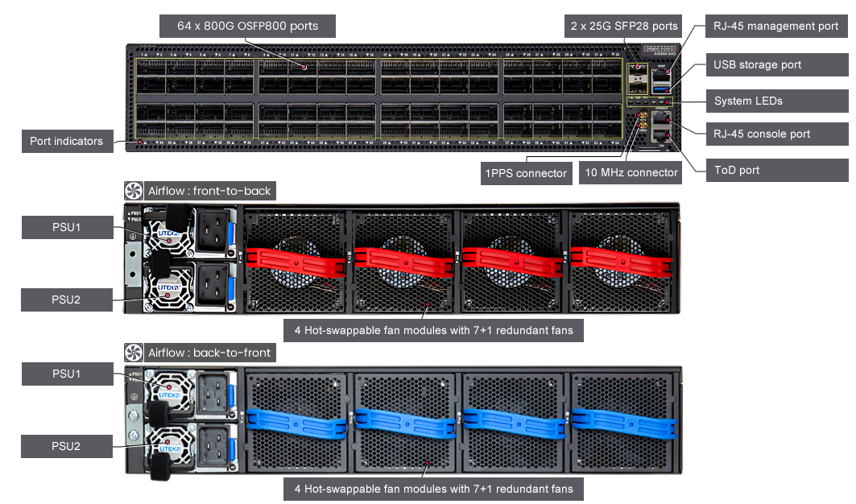Select the 'RJ-45 management port' label
The height and width of the screenshot is (504, 856).
776,26
